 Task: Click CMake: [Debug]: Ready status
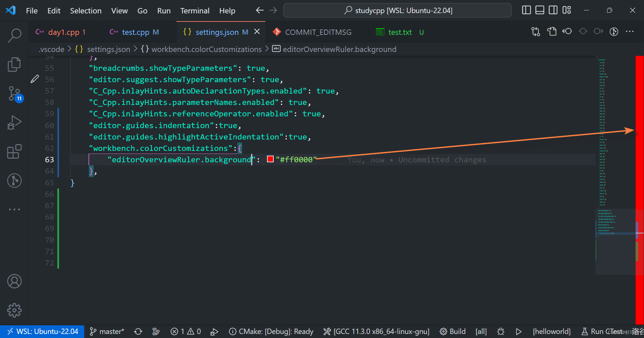[x=271, y=332]
